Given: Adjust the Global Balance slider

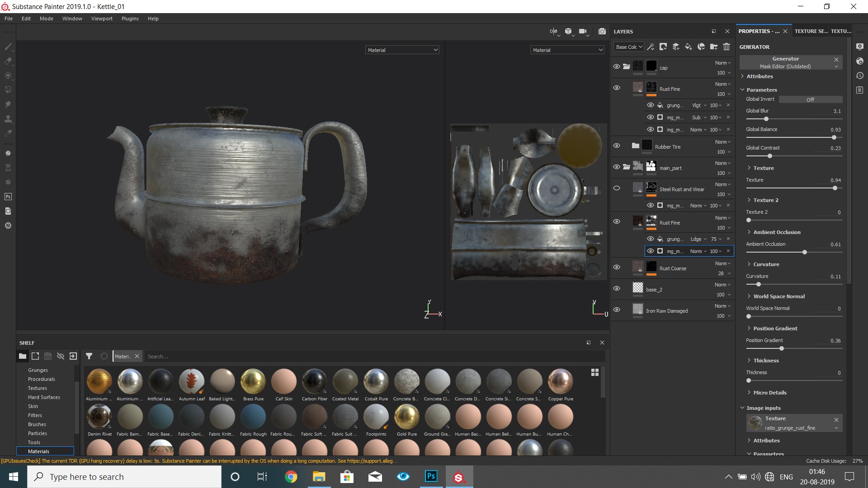Looking at the screenshot, I should point(834,137).
